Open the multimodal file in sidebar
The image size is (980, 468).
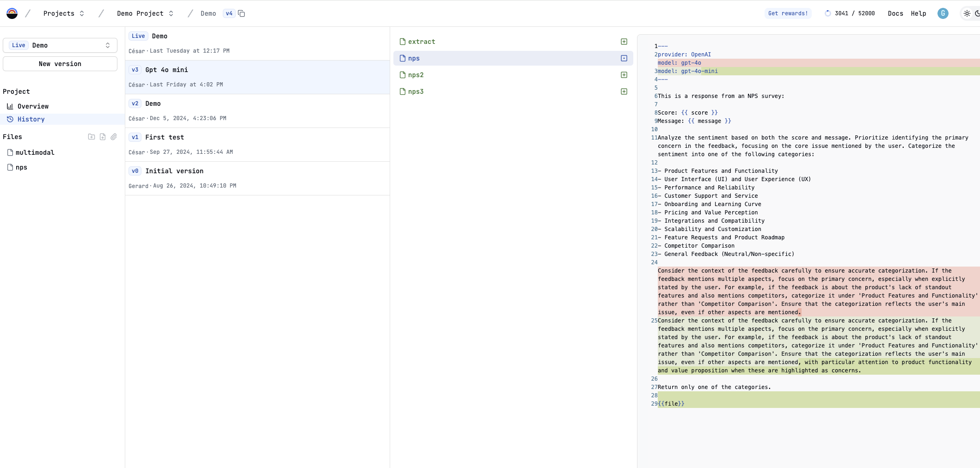pos(62,152)
